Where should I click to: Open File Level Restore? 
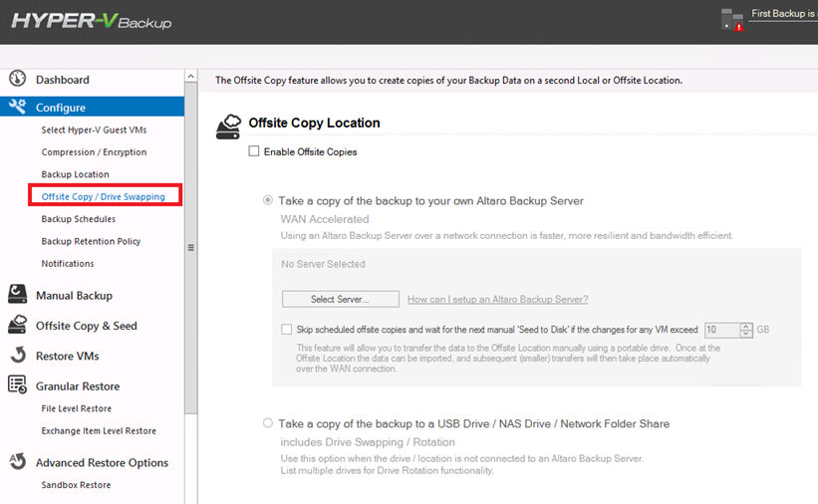(x=76, y=408)
